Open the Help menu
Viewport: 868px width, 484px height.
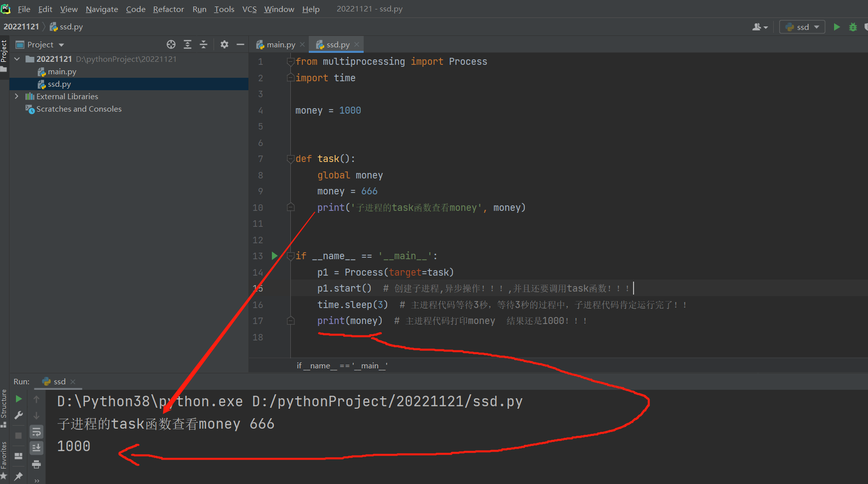tap(311, 9)
